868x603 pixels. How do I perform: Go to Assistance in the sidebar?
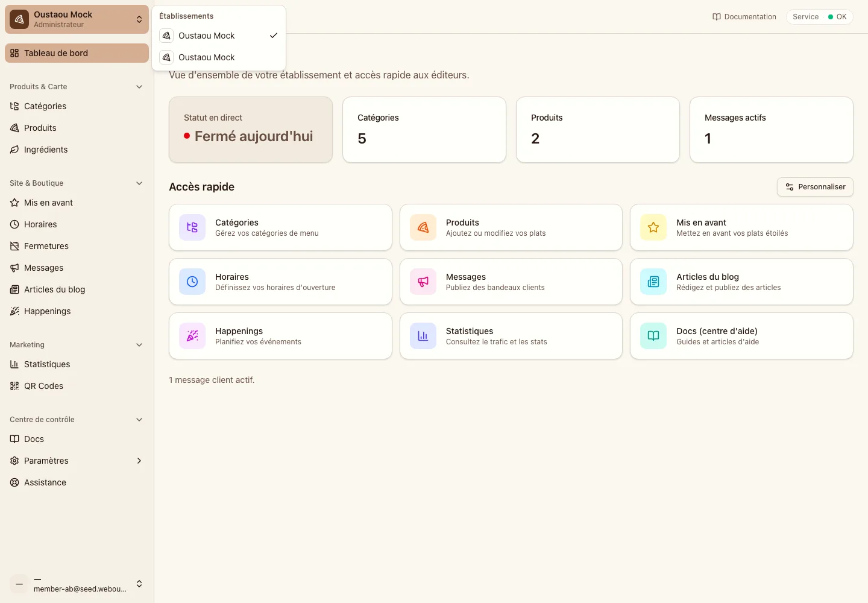click(x=77, y=482)
